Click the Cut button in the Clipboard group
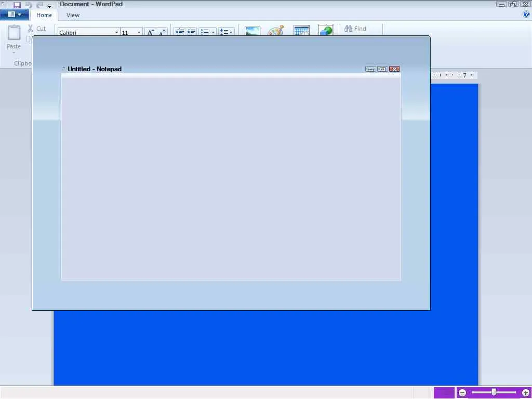Image resolution: width=532 pixels, height=399 pixels. point(37,29)
